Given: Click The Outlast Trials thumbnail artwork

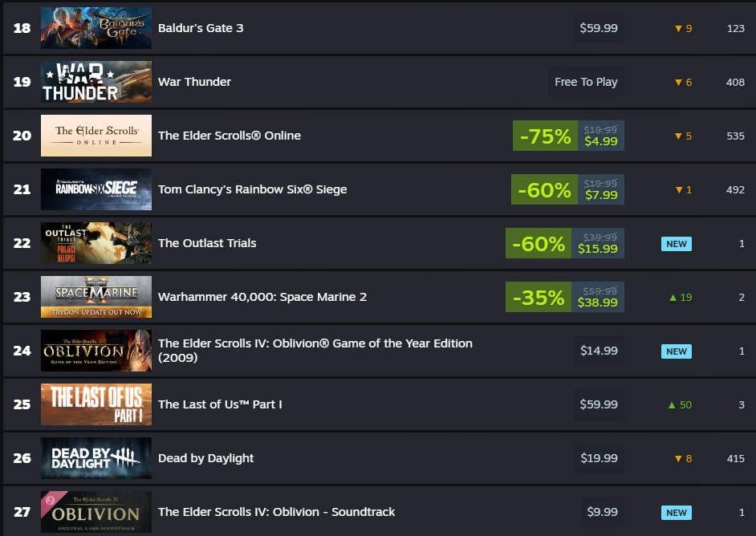Looking at the screenshot, I should 96,243.
